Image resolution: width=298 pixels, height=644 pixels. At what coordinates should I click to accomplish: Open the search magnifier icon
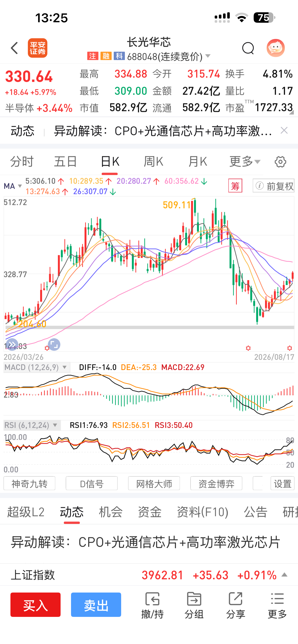[248, 48]
